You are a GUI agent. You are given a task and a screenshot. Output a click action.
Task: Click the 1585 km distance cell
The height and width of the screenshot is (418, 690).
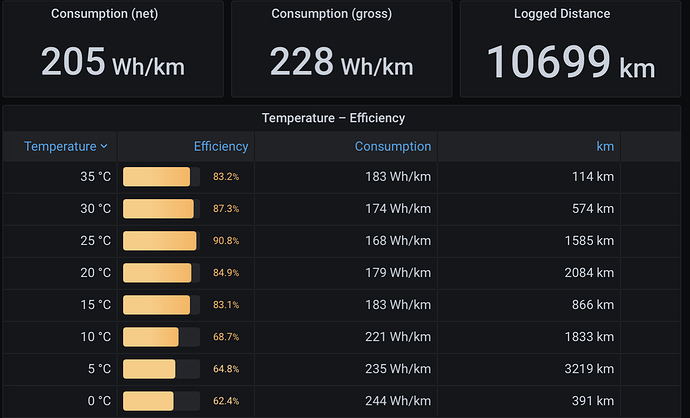coord(589,241)
